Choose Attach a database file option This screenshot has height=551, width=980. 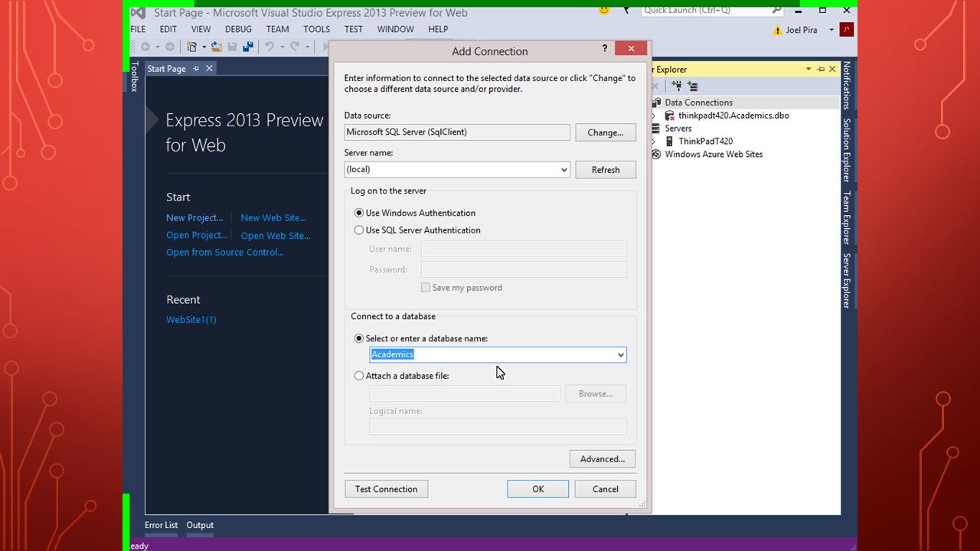click(359, 376)
